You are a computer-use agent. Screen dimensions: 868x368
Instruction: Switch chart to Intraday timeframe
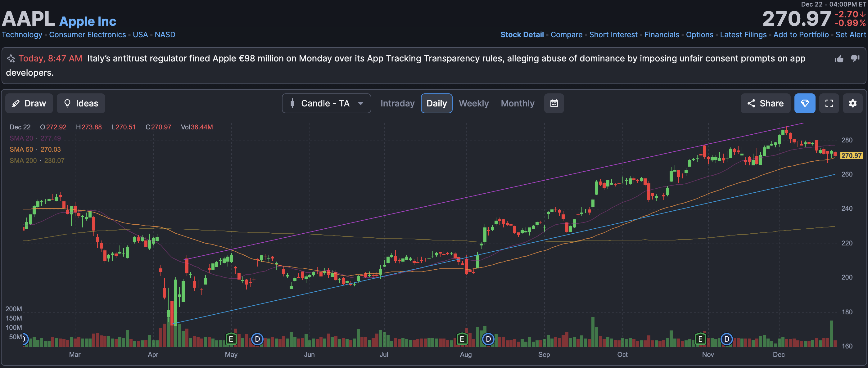(x=397, y=103)
